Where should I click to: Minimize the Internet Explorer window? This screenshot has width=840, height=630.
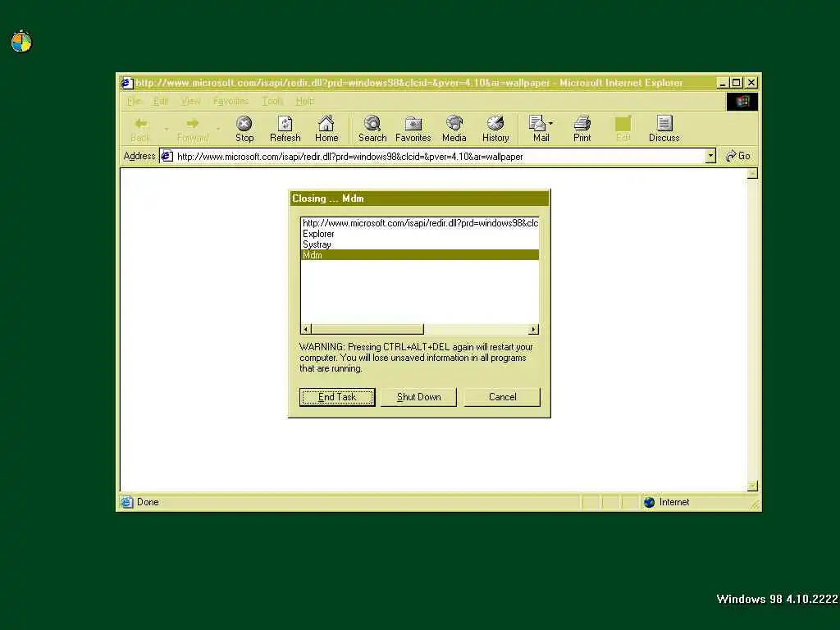(x=724, y=83)
